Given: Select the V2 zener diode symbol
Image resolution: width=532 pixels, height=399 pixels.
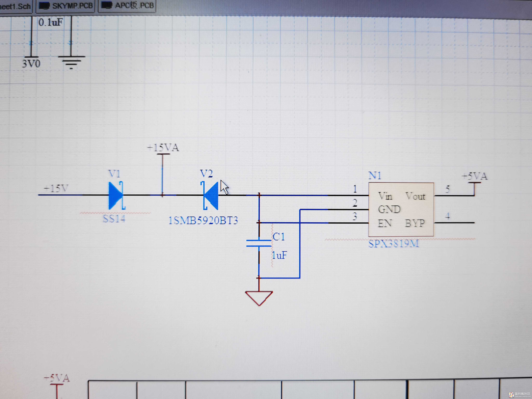Looking at the screenshot, I should [x=210, y=195].
